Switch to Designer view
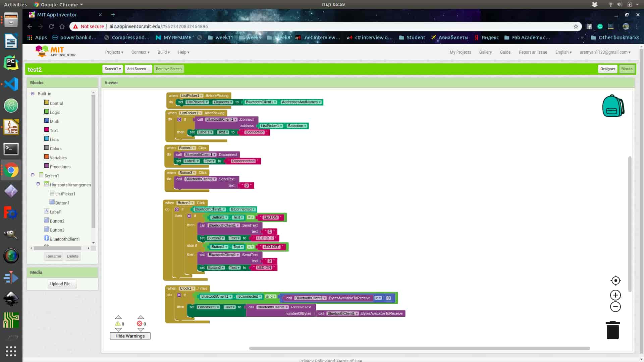The image size is (644, 362). [x=607, y=69]
